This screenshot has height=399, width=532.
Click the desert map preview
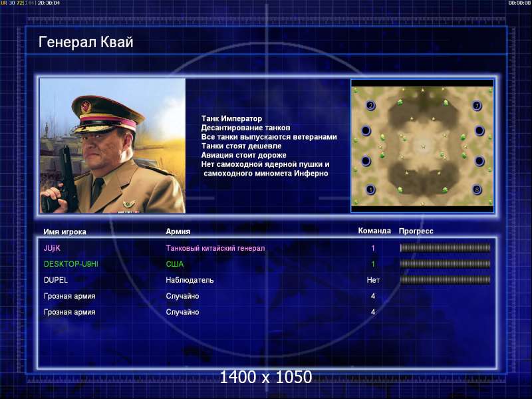[x=422, y=146]
